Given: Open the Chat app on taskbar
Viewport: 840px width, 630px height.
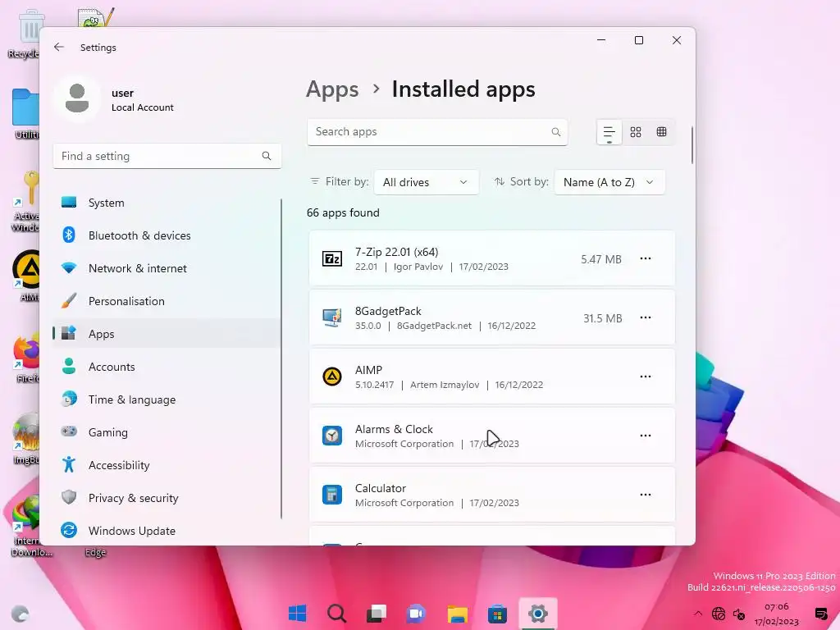Looking at the screenshot, I should 416,613.
